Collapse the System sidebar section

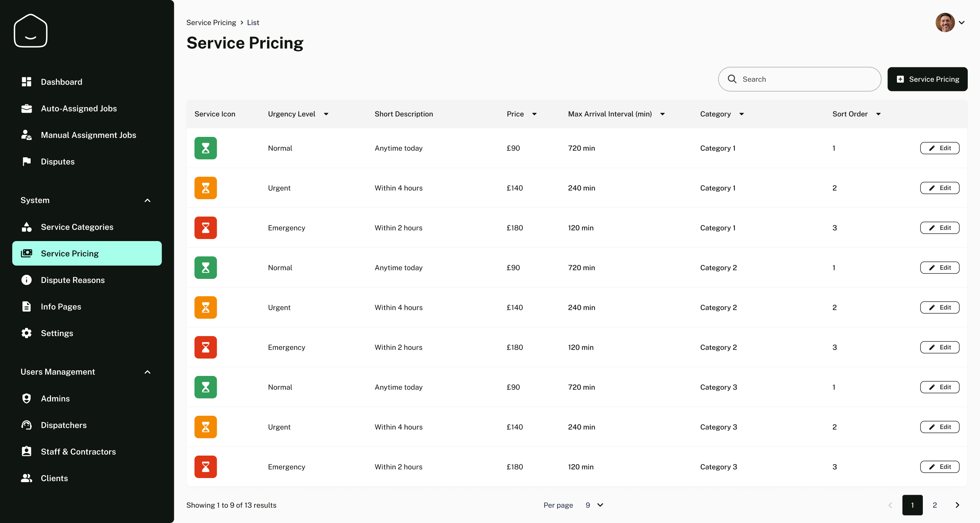pyautogui.click(x=148, y=200)
